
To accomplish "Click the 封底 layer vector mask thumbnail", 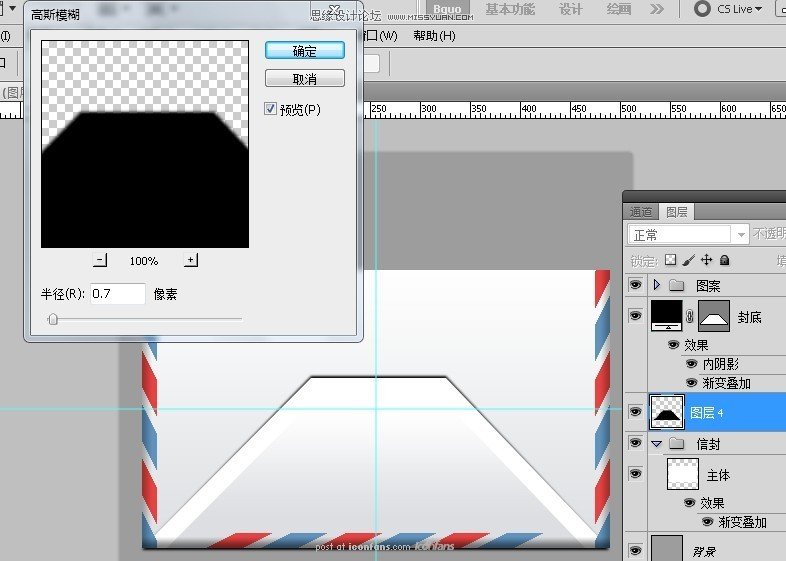I will [714, 315].
